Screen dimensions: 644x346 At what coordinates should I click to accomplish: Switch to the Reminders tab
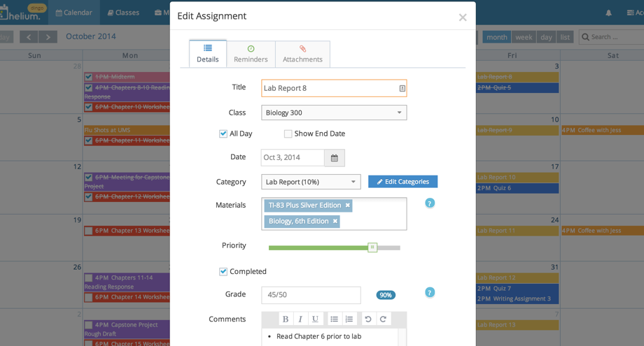(251, 54)
